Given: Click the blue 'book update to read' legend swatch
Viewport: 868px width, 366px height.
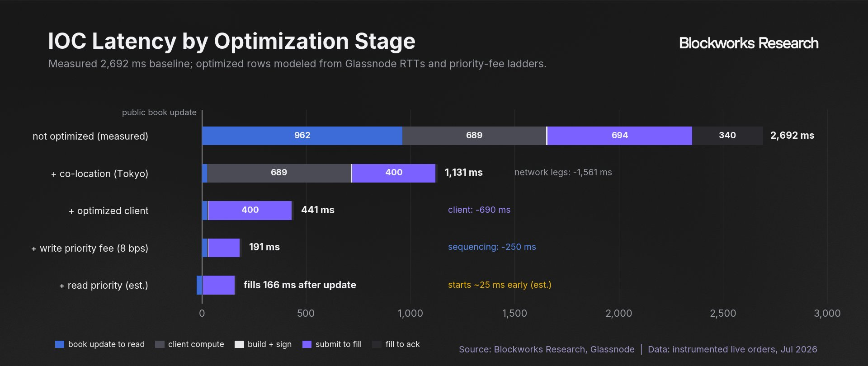Looking at the screenshot, I should 60,344.
